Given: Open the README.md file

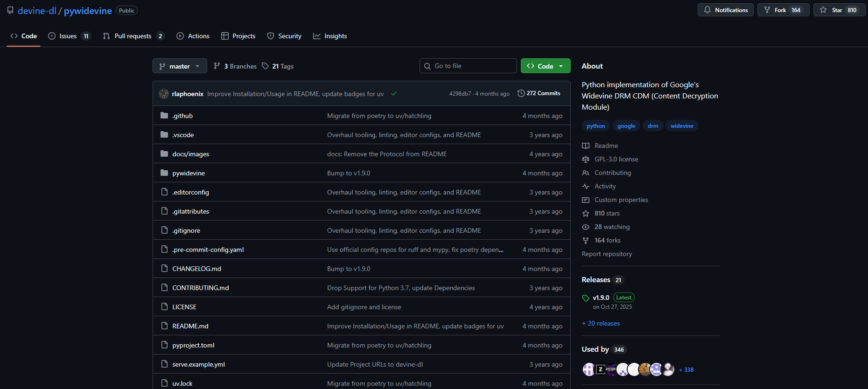Looking at the screenshot, I should [x=190, y=326].
